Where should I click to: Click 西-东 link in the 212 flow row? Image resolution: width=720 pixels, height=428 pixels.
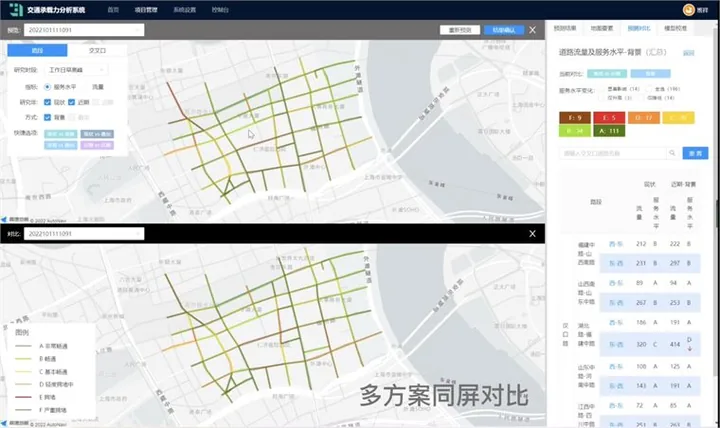[615, 244]
